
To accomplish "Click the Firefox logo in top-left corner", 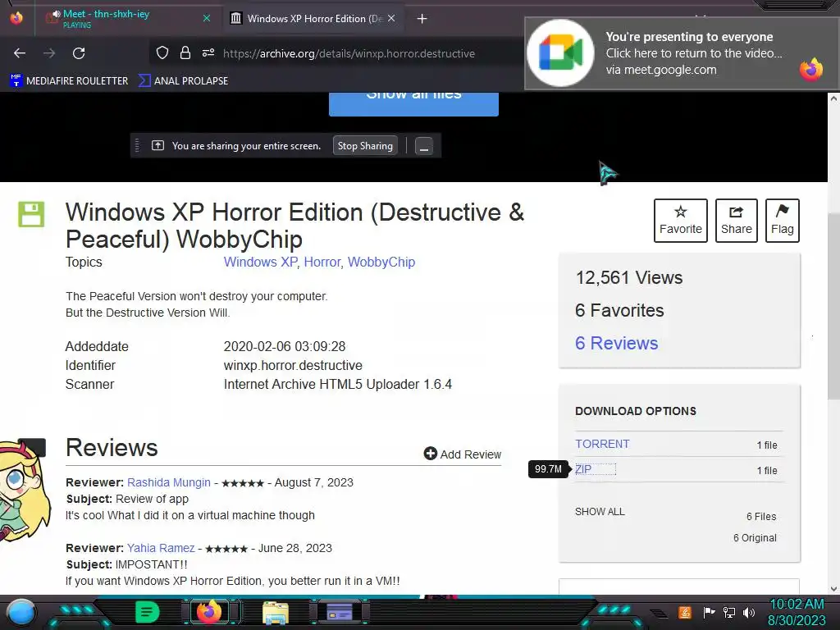I will [x=16, y=18].
